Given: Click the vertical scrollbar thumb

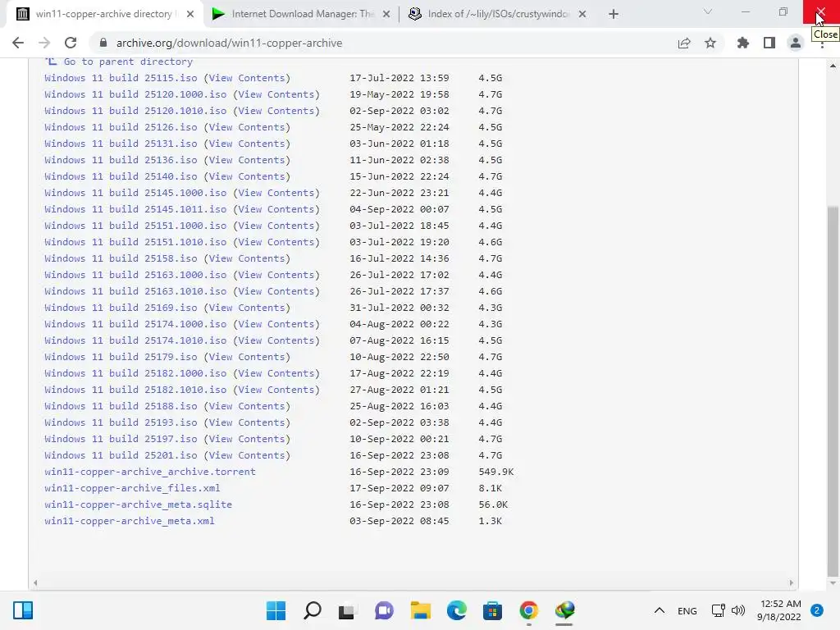Looking at the screenshot, I should tap(833, 391).
